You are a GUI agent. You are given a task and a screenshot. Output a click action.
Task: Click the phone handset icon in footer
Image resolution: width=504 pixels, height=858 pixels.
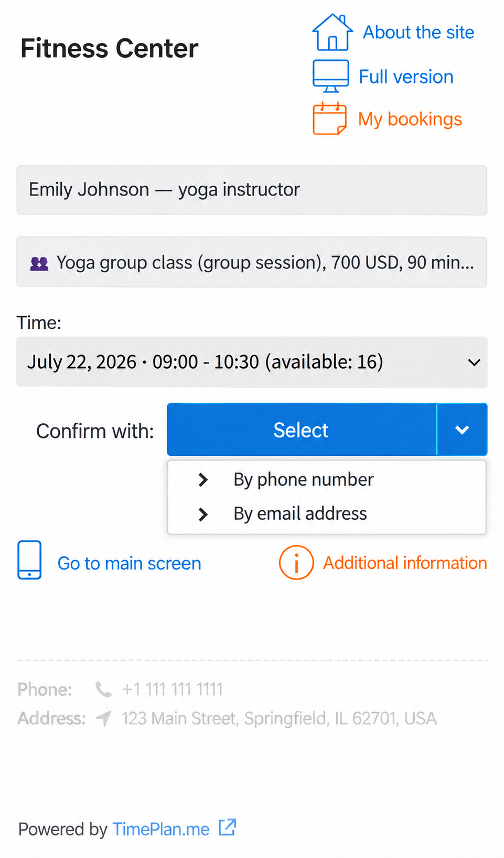coord(103,689)
